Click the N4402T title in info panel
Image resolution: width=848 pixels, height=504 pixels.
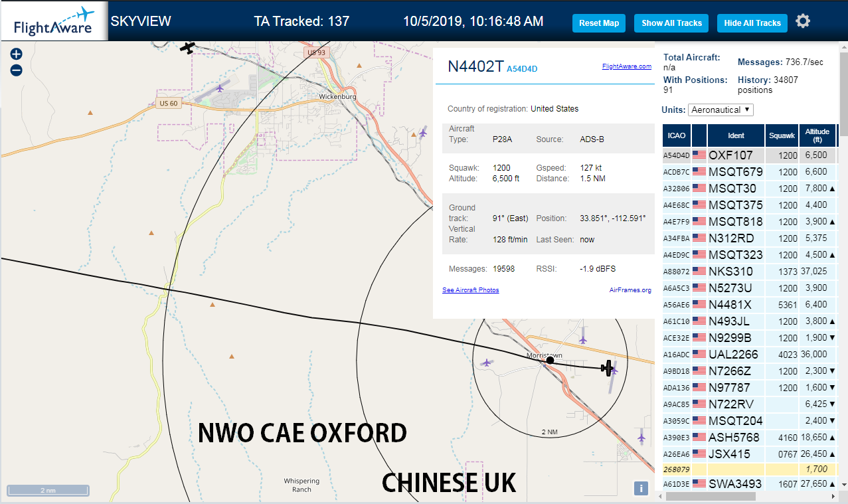click(x=475, y=66)
